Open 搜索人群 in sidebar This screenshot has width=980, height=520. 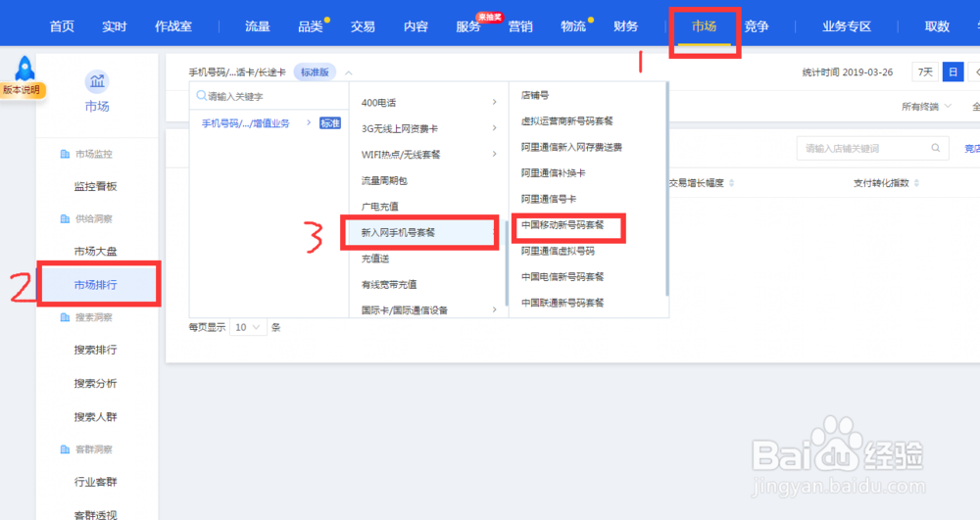coord(96,417)
